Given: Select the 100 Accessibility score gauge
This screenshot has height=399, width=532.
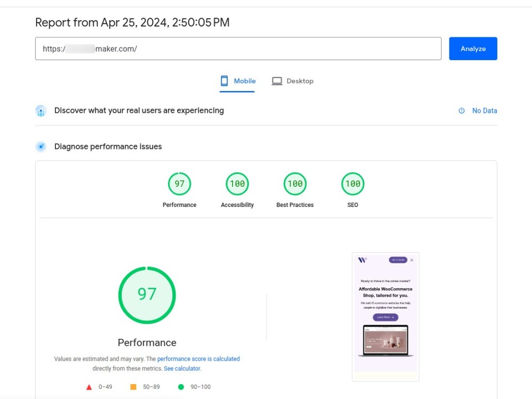Looking at the screenshot, I should coord(237,184).
